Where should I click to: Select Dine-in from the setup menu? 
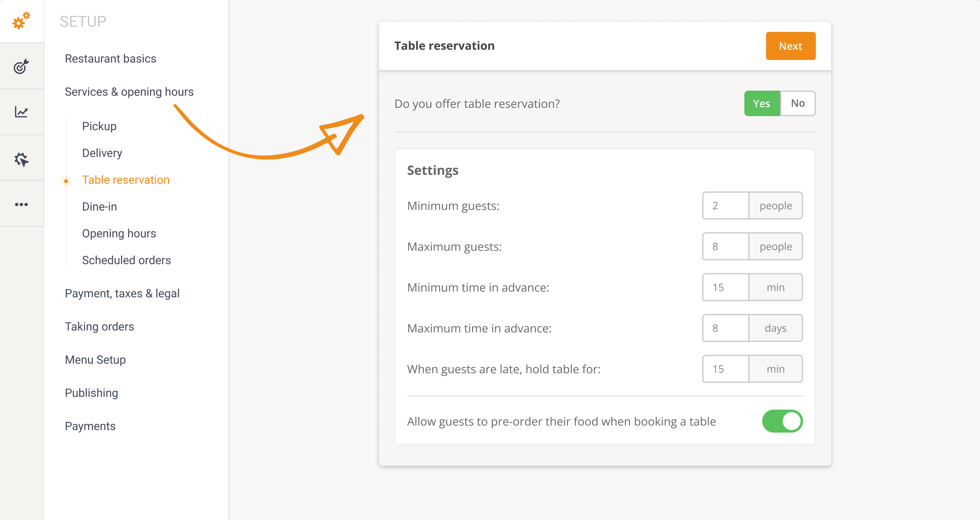[x=99, y=206]
